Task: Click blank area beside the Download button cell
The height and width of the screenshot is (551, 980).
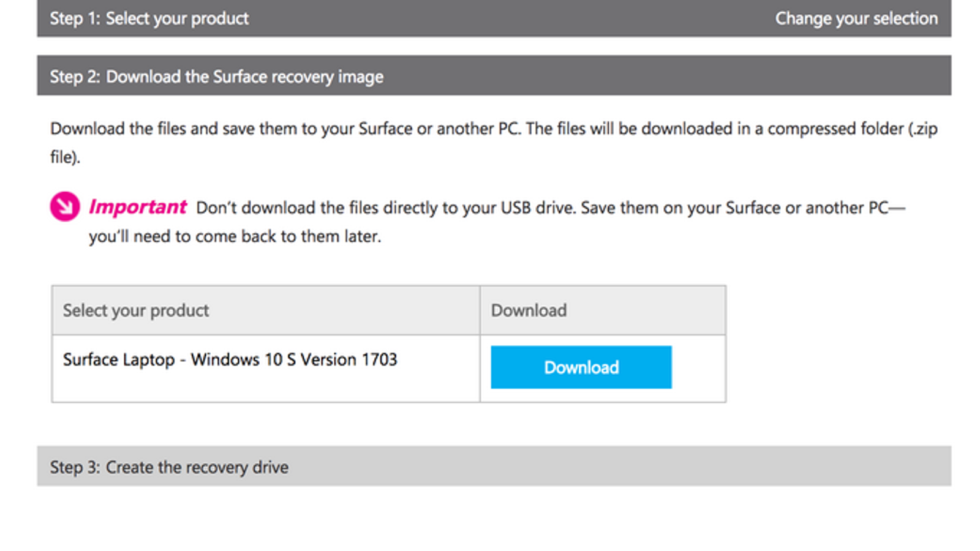Action: (699, 368)
